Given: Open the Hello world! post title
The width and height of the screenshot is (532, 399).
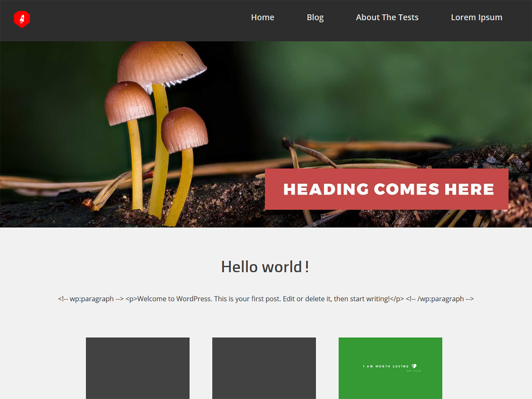Looking at the screenshot, I should pyautogui.click(x=265, y=267).
